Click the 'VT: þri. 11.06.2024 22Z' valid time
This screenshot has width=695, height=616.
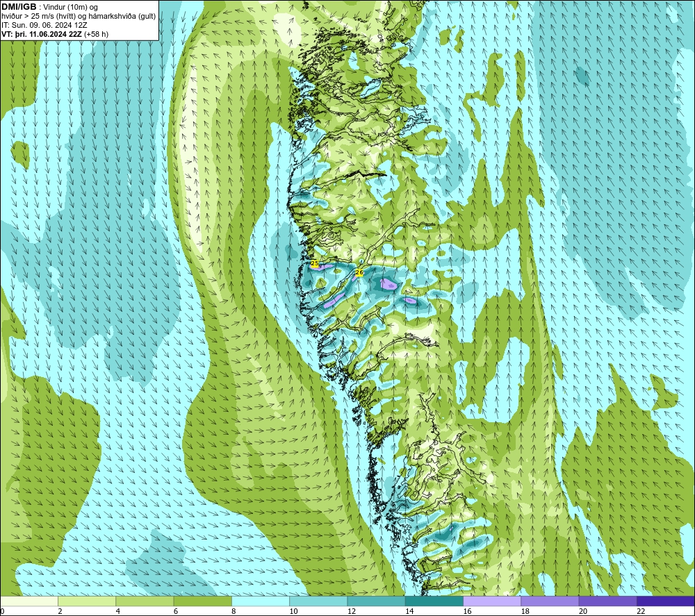[x=41, y=34]
